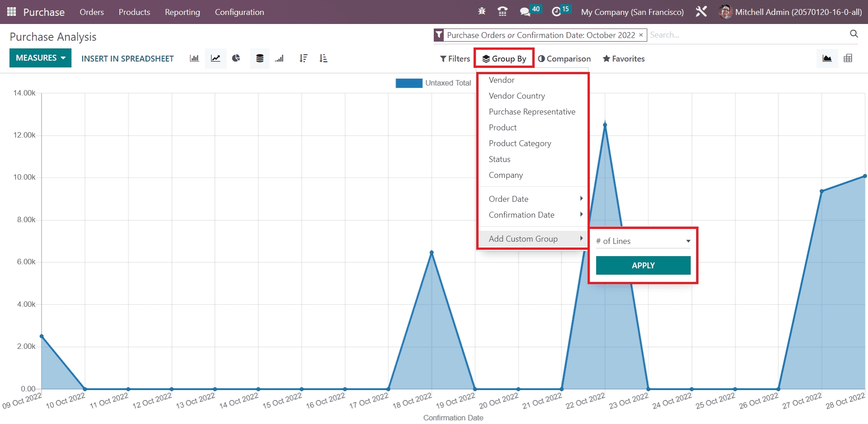This screenshot has width=868, height=424.
Task: Click the debug bug icon
Action: pos(482,12)
